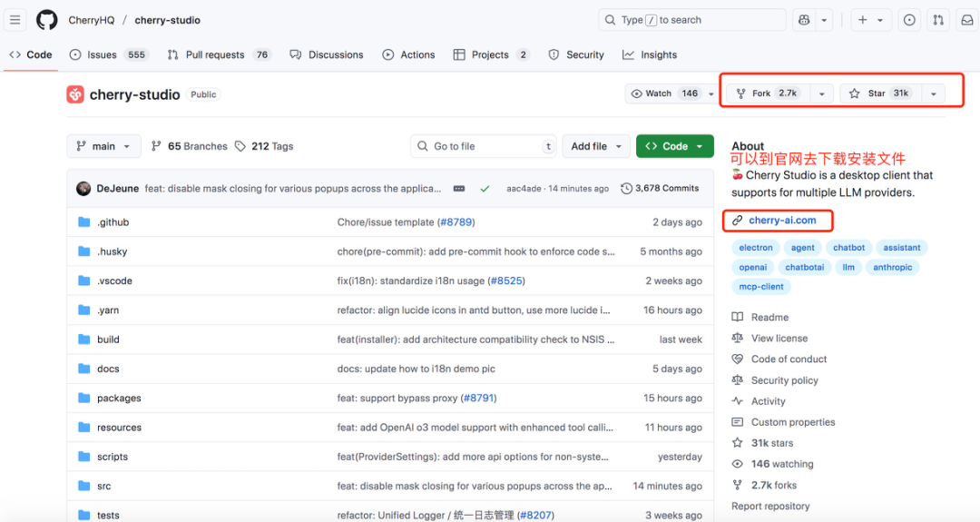Viewport: 980px width, 522px height.
Task: View 65 Branches
Action: [190, 146]
